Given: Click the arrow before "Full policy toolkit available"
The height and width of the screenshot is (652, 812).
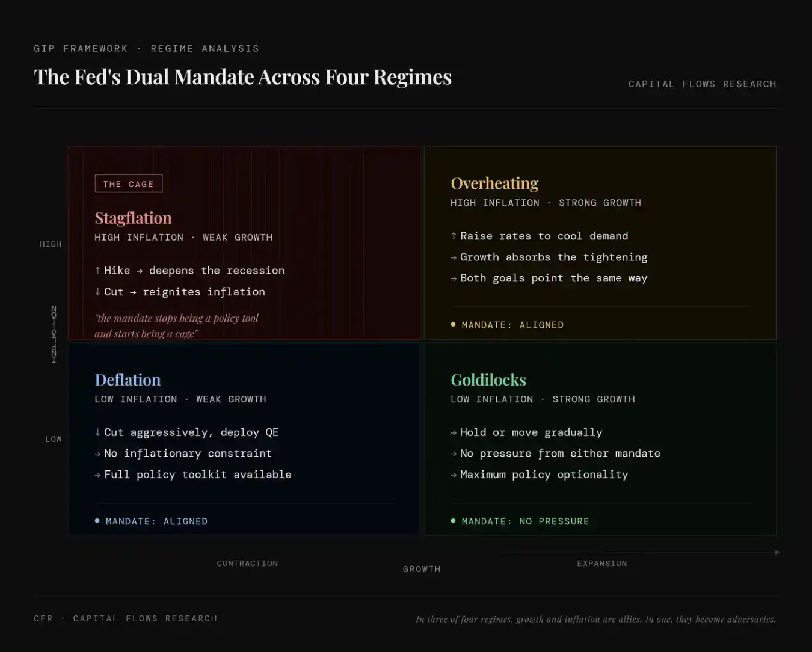Looking at the screenshot, I should [x=97, y=475].
